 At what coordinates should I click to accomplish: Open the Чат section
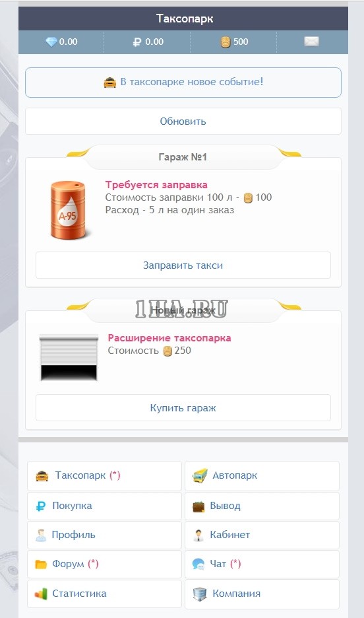point(262,565)
